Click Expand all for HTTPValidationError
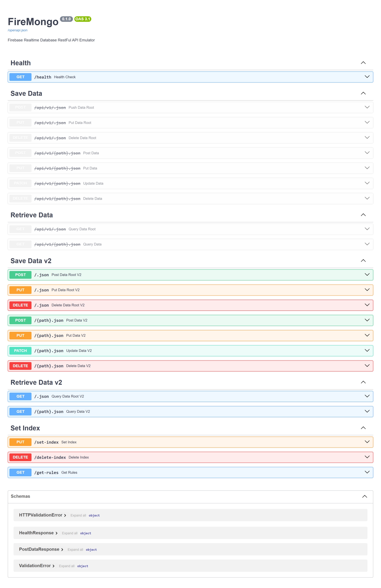 (x=78, y=515)
